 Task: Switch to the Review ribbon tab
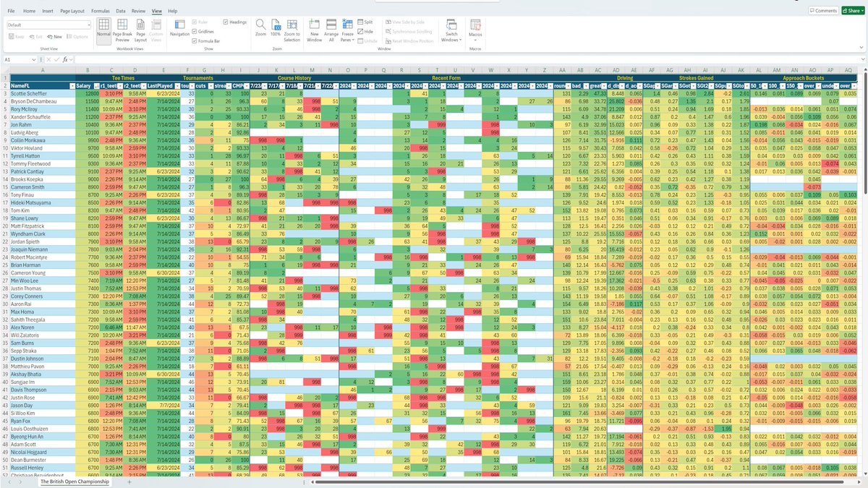pyautogui.click(x=139, y=12)
